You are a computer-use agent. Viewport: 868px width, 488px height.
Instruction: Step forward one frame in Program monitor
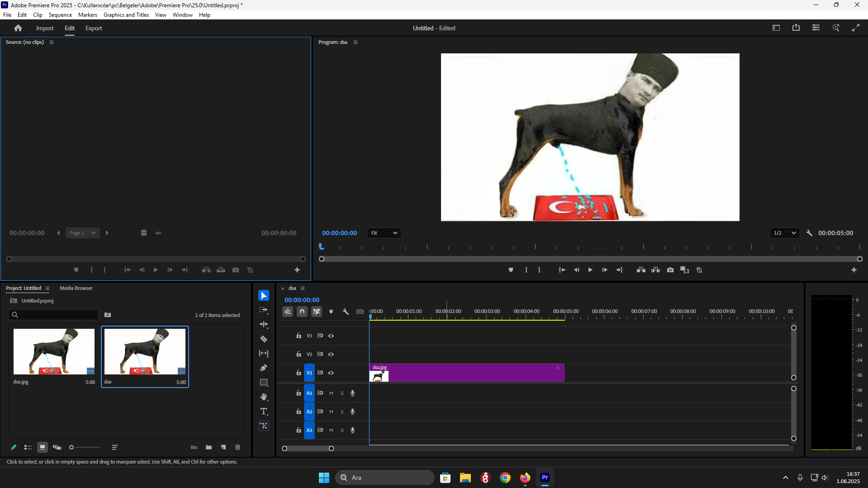[x=605, y=270]
